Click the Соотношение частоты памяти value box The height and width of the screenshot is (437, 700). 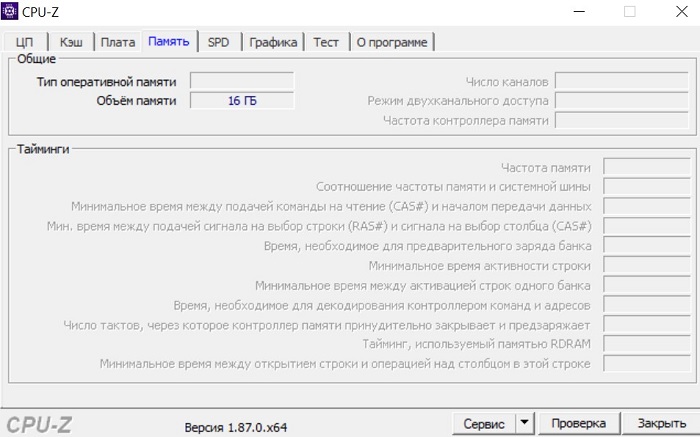point(646,186)
